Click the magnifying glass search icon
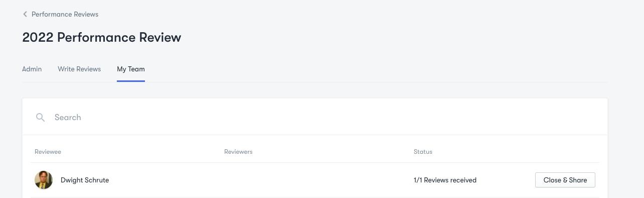This screenshot has height=198, width=644. point(41,117)
